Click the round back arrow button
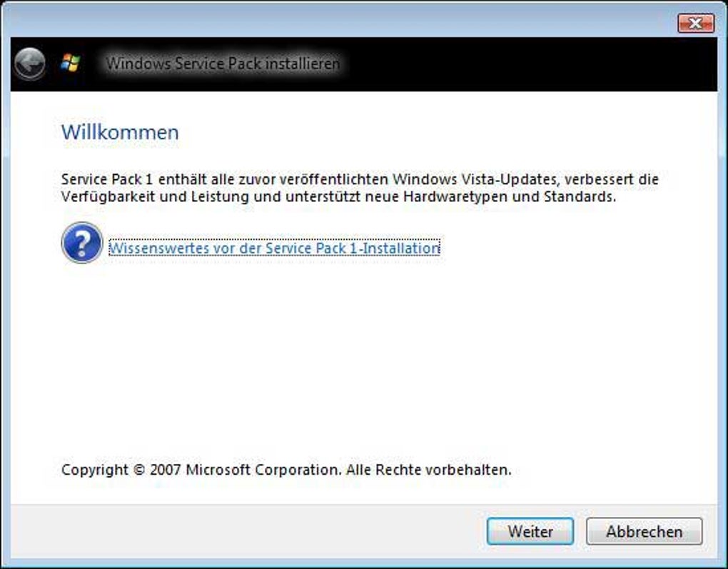This screenshot has width=728, height=569. click(x=29, y=64)
